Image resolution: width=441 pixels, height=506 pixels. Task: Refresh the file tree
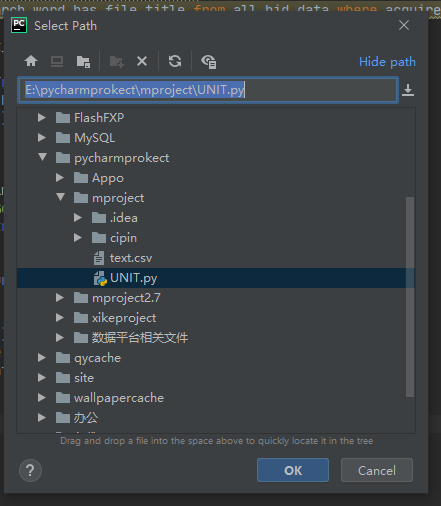click(x=175, y=61)
